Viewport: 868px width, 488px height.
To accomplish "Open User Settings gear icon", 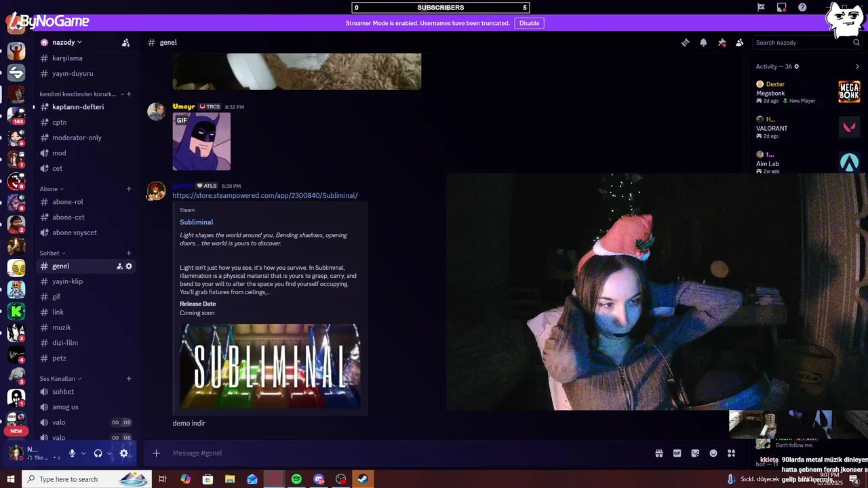I will pos(124,453).
